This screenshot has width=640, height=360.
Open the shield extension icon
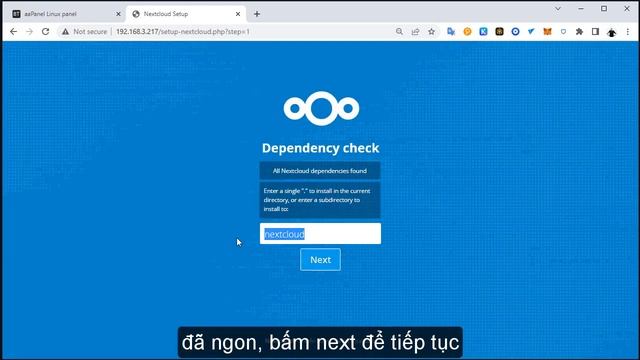point(563,31)
